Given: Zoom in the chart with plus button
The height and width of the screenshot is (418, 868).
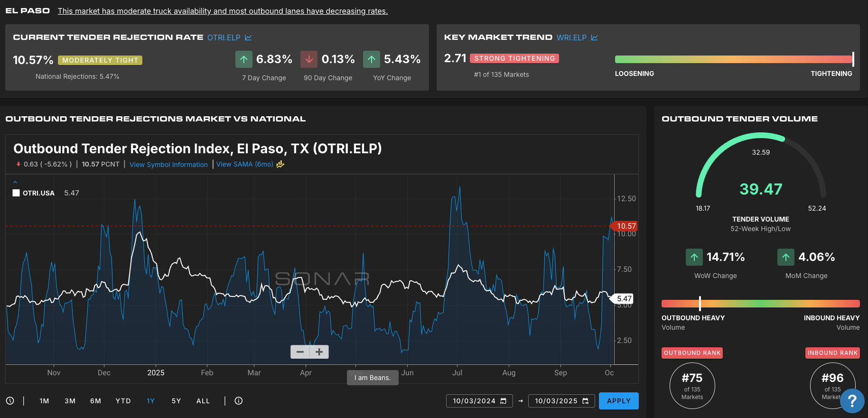Looking at the screenshot, I should click(x=319, y=352).
